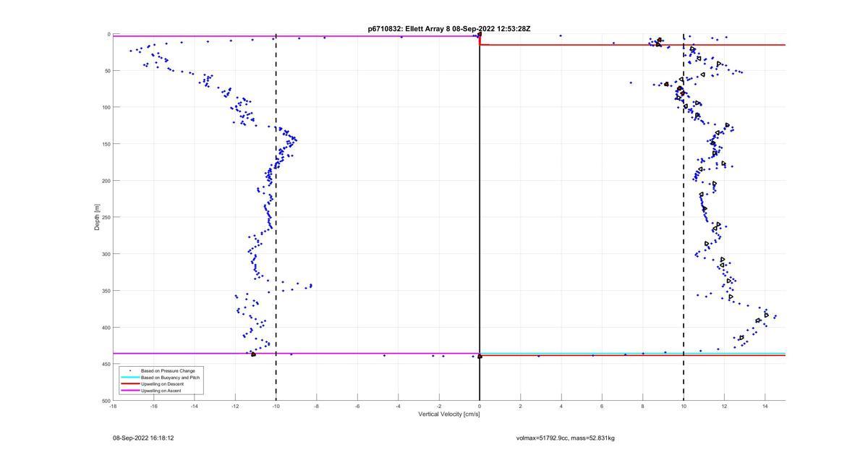
Task: Click velocity axis tick label "-16"
Action: point(153,407)
